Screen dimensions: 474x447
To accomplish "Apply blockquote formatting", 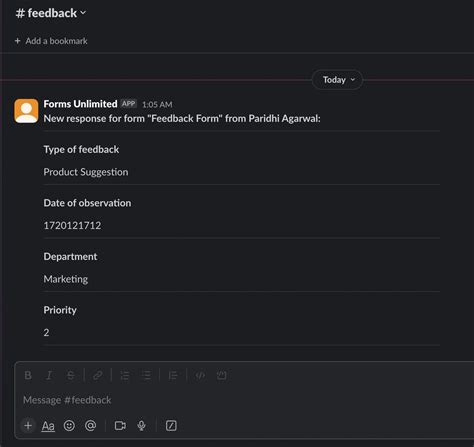I will point(173,375).
